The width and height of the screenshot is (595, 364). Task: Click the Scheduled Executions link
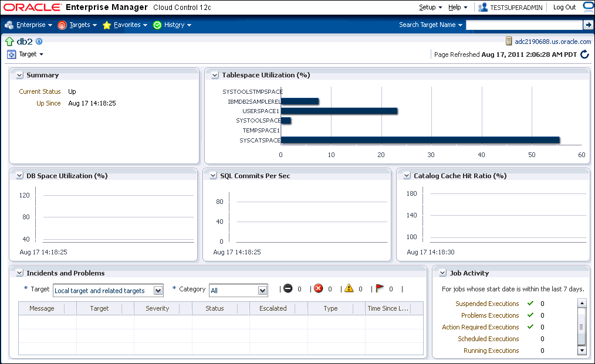tap(488, 339)
